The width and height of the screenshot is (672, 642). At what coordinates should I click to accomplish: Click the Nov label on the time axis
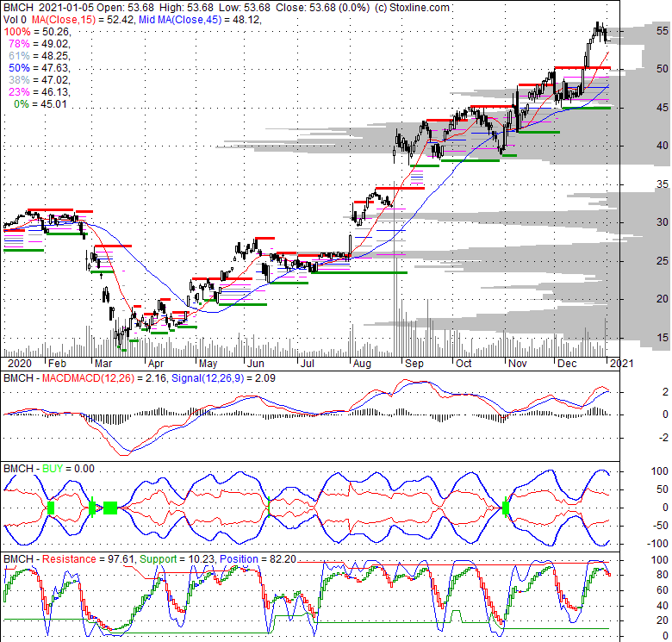(517, 364)
